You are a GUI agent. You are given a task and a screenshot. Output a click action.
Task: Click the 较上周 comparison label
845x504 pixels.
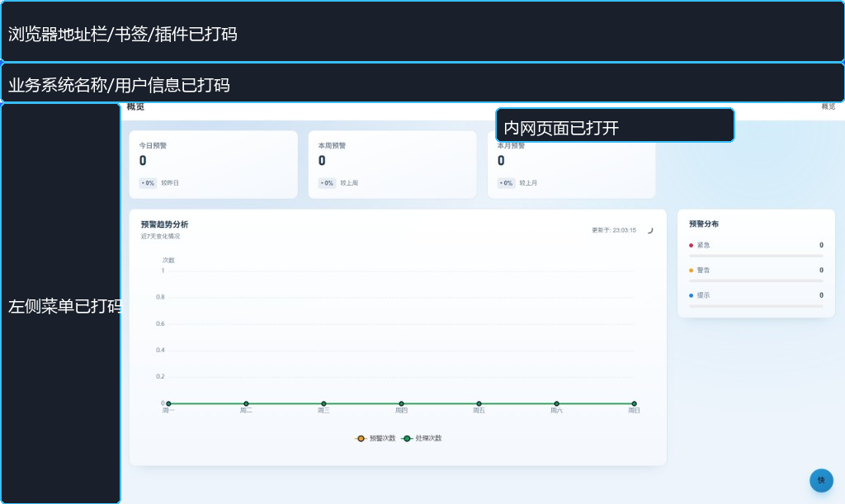[x=349, y=183]
